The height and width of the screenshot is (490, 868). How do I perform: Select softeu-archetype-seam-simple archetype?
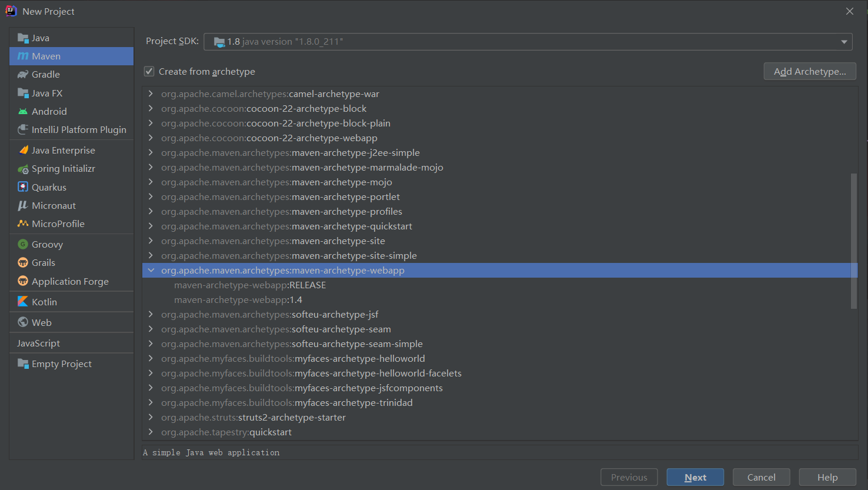(292, 344)
